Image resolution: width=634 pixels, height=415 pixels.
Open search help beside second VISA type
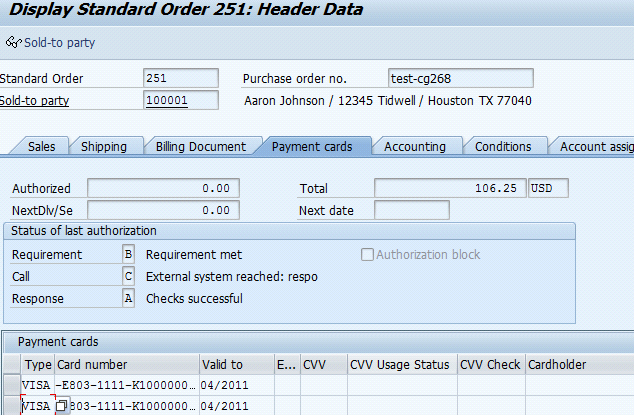61,406
